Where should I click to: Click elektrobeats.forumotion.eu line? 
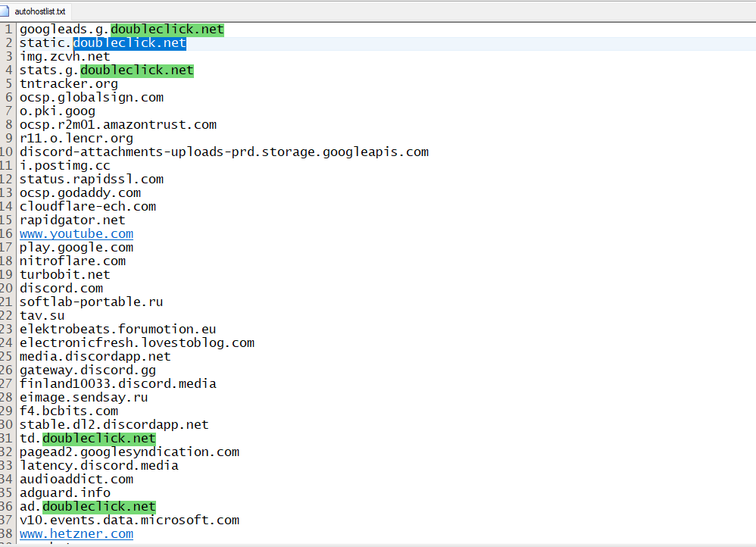point(117,330)
